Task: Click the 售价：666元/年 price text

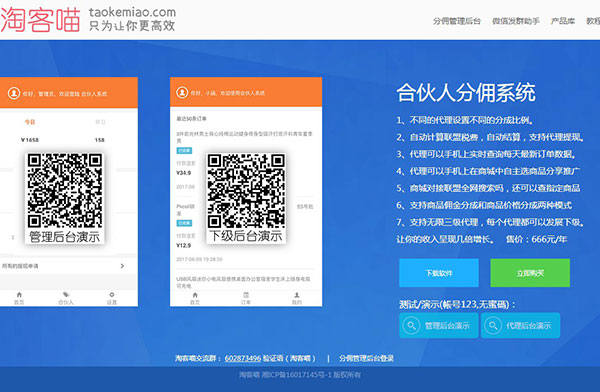Action: click(x=536, y=239)
